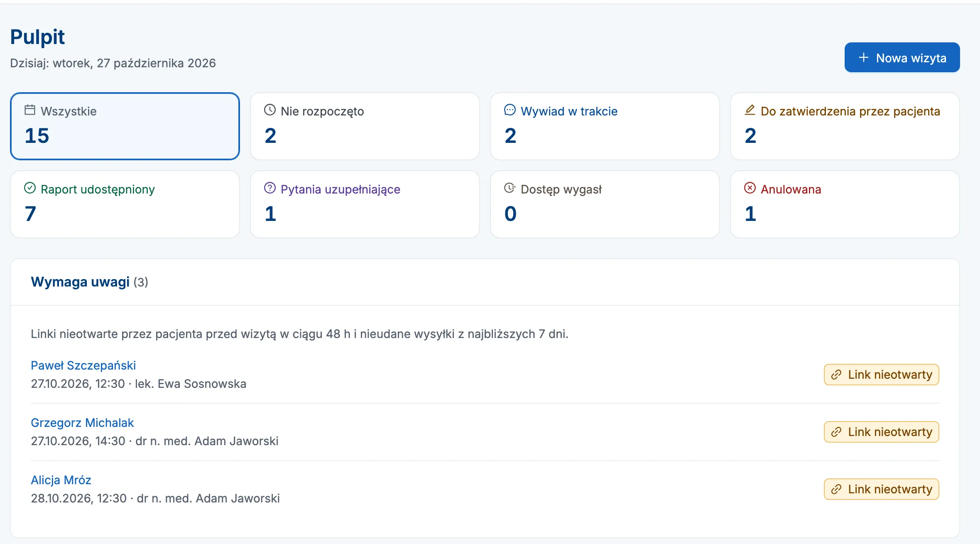The width and height of the screenshot is (980, 544).
Task: Click Link nieotwarty badge for Alicja Mróz
Action: [x=882, y=489]
